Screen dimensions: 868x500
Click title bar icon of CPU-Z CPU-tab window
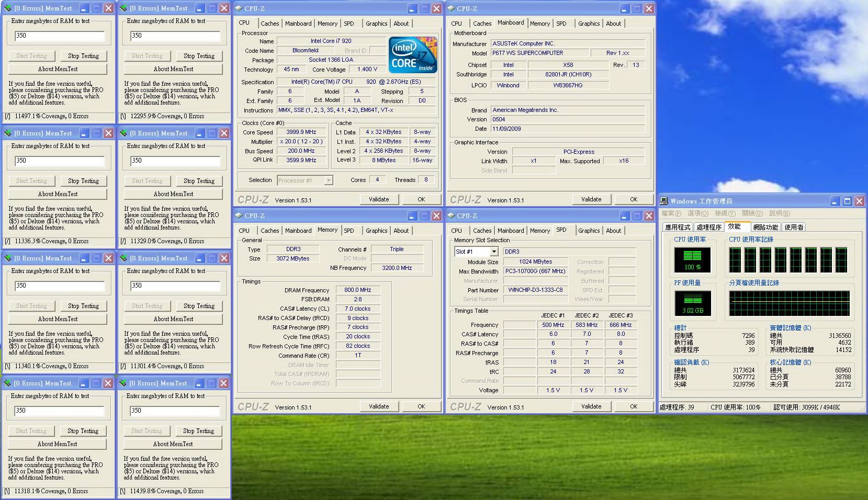(239, 8)
